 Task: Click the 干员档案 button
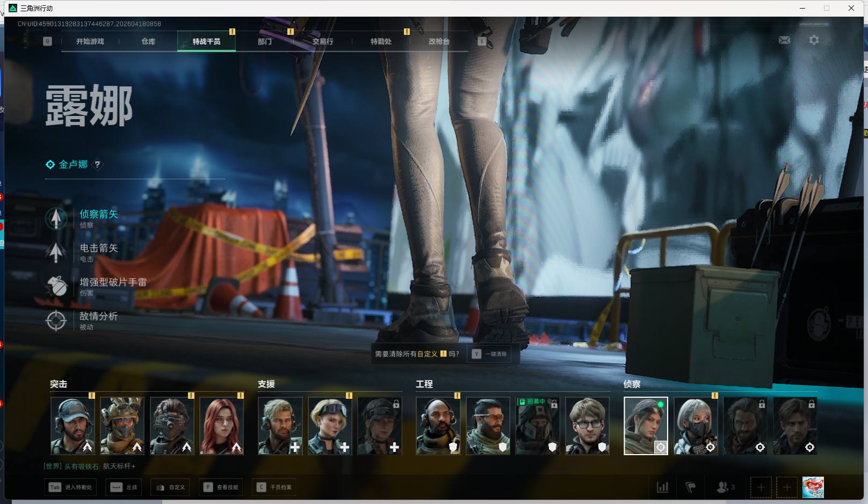(x=274, y=487)
